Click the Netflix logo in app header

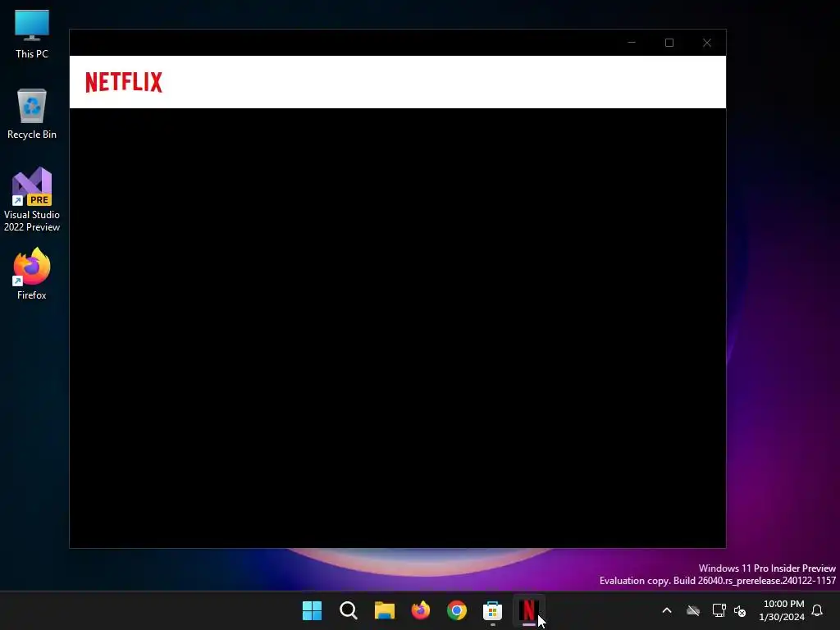(x=124, y=82)
